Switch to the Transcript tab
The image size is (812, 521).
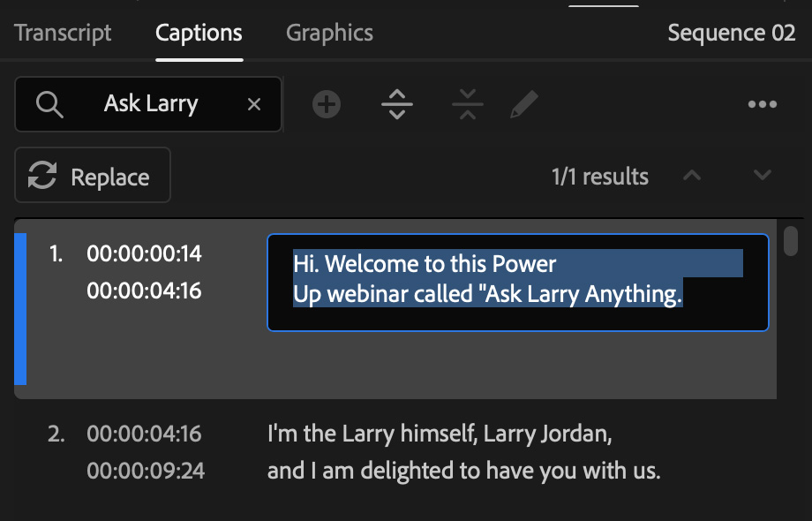63,34
